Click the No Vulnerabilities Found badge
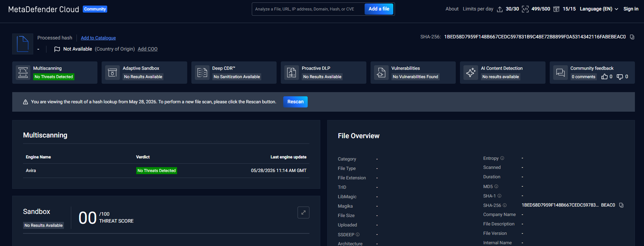Screen dimensions: 644x246 [415, 77]
